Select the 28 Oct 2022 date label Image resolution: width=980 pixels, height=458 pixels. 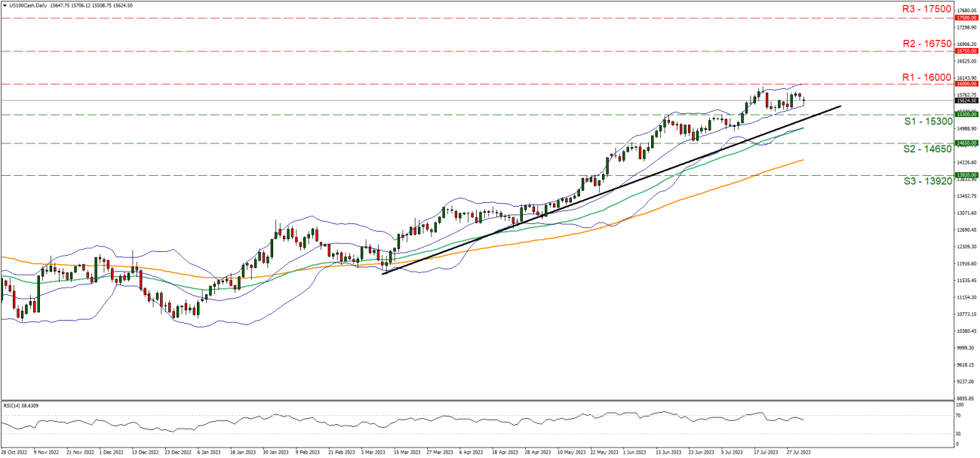(x=15, y=453)
